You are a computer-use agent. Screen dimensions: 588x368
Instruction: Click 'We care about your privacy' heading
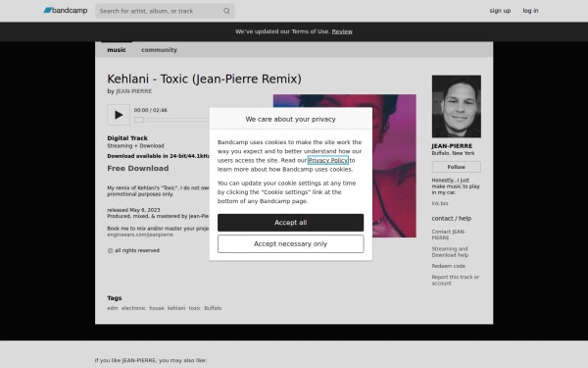(x=291, y=119)
